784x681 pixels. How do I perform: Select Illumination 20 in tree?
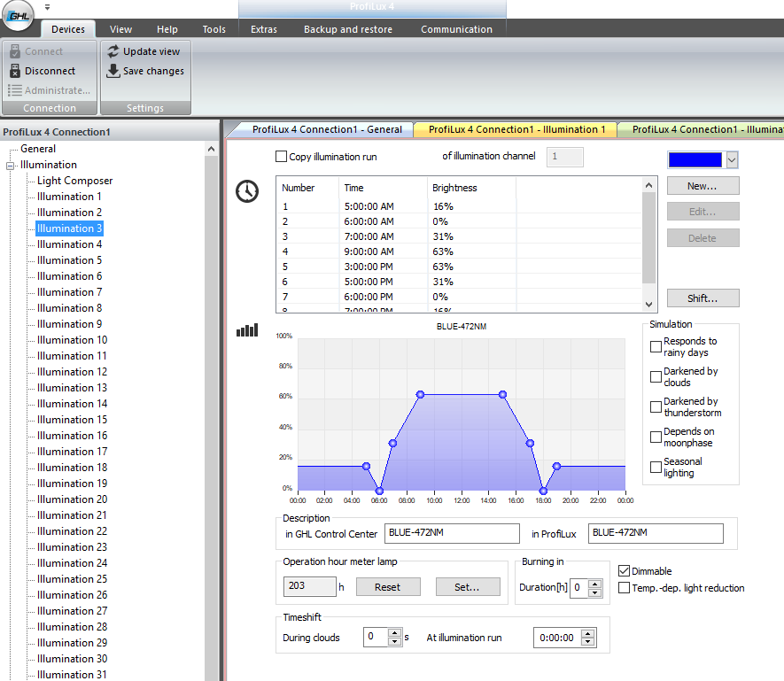pos(72,499)
